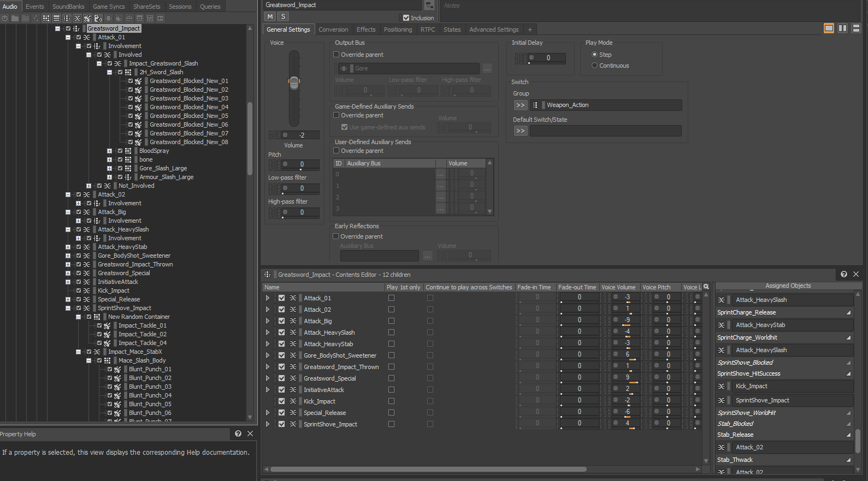Expand the BloodSpray container in tree
The image size is (868, 481).
[109, 151]
